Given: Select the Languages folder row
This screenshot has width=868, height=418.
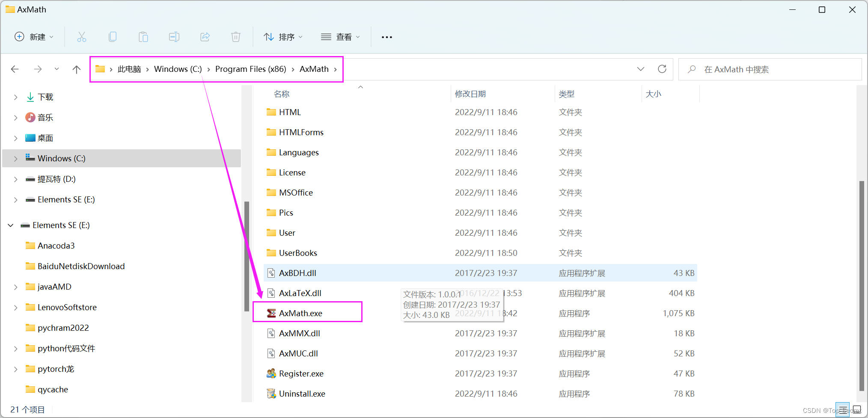Looking at the screenshot, I should [x=480, y=152].
